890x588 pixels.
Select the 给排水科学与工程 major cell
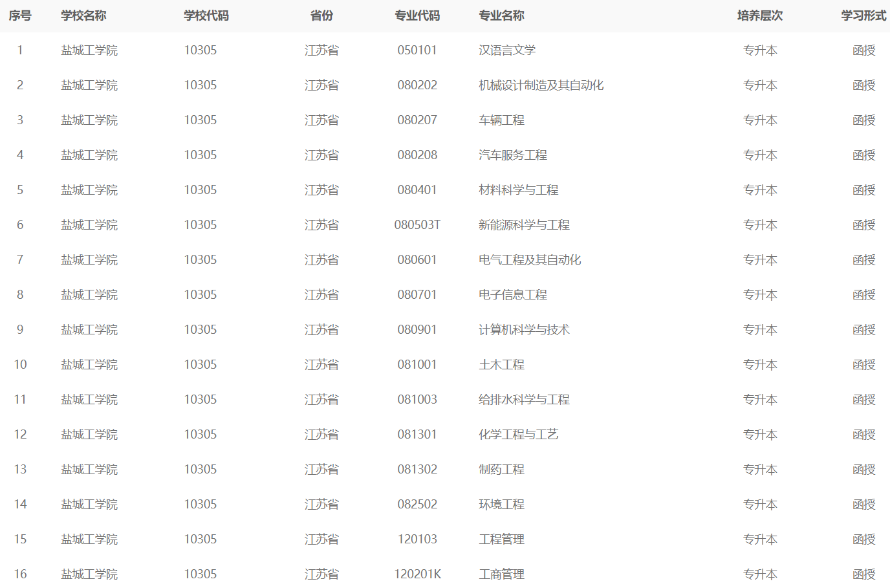pyautogui.click(x=525, y=400)
